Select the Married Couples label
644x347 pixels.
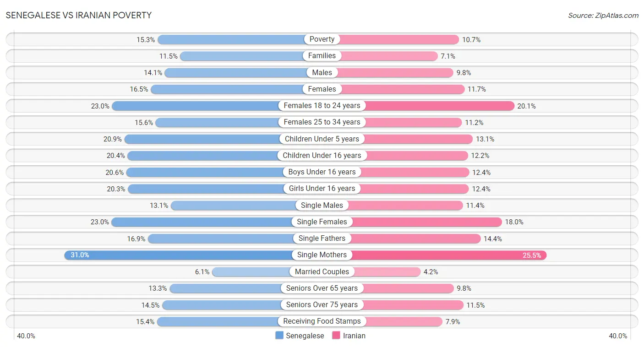322,271
